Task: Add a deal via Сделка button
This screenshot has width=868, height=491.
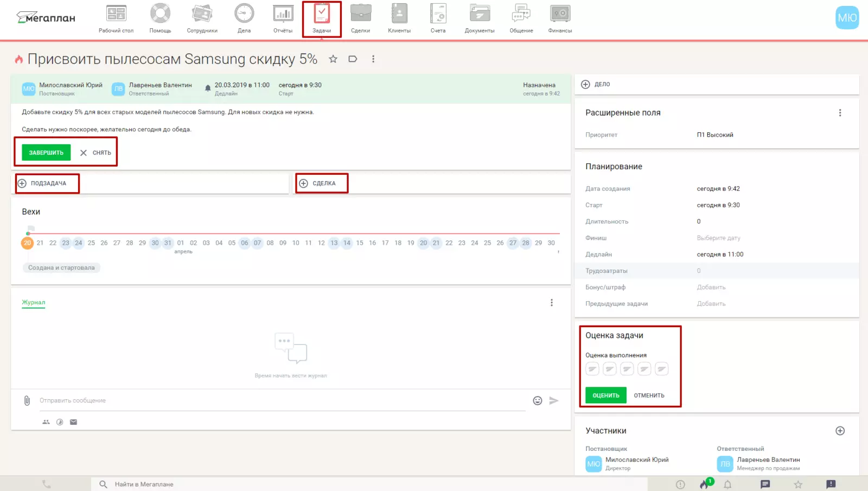Action: (317, 183)
